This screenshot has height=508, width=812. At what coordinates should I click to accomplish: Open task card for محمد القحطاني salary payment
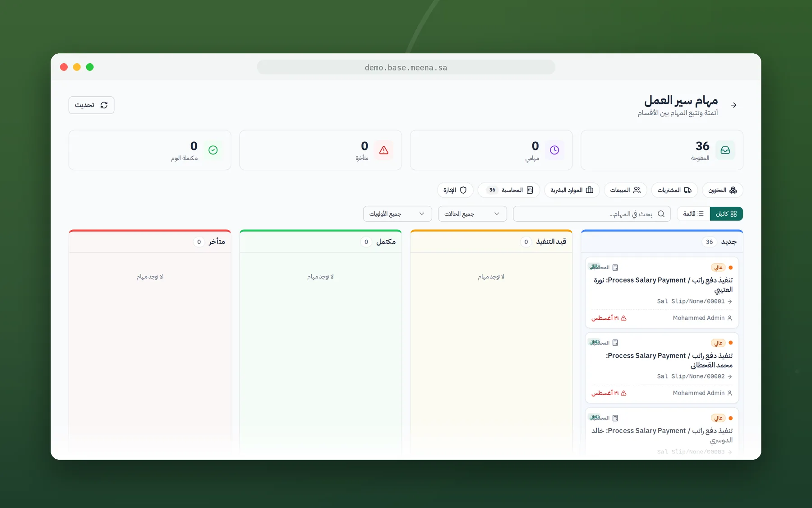662,368
